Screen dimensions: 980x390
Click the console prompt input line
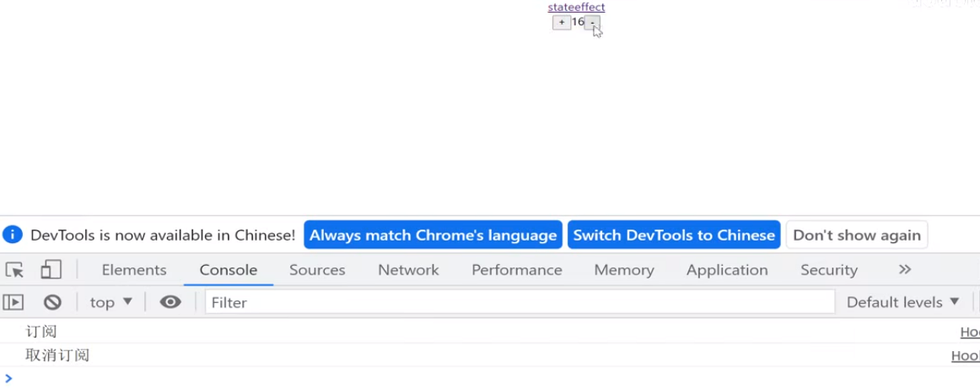pyautogui.click(x=490, y=378)
